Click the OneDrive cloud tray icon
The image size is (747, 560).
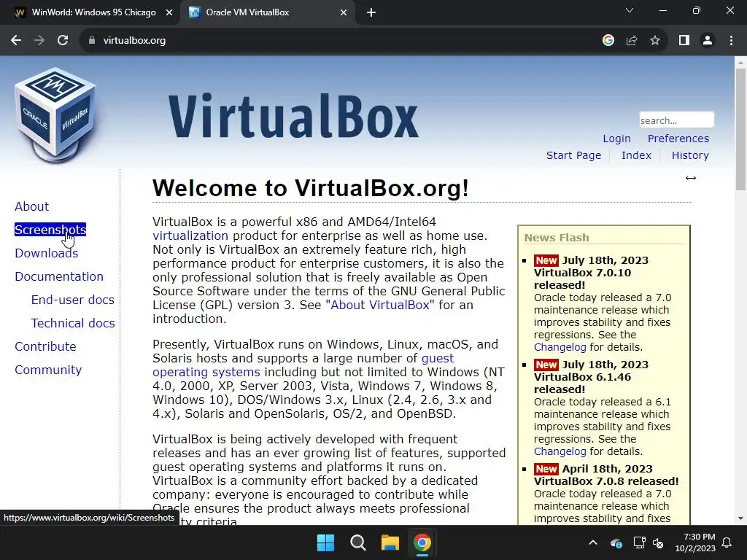point(616,542)
